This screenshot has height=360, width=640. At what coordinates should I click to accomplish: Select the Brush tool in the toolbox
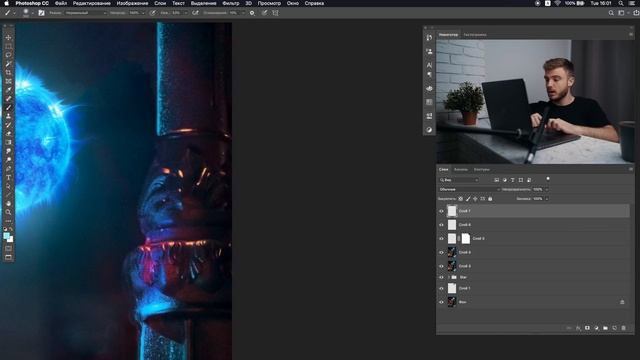pyautogui.click(x=8, y=107)
